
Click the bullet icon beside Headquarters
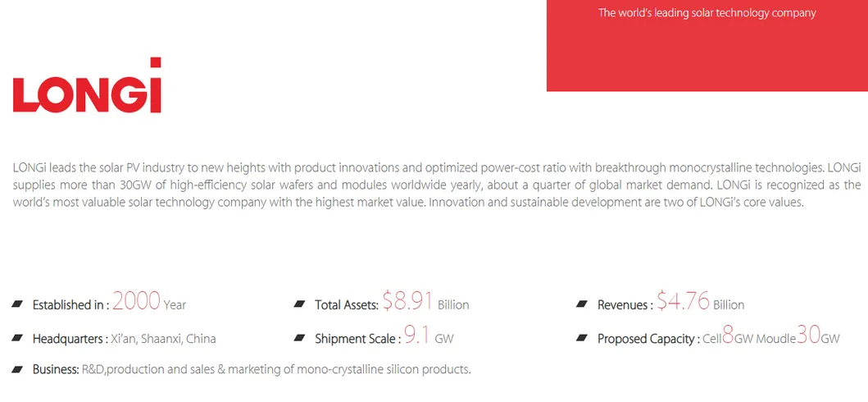[x=17, y=338]
